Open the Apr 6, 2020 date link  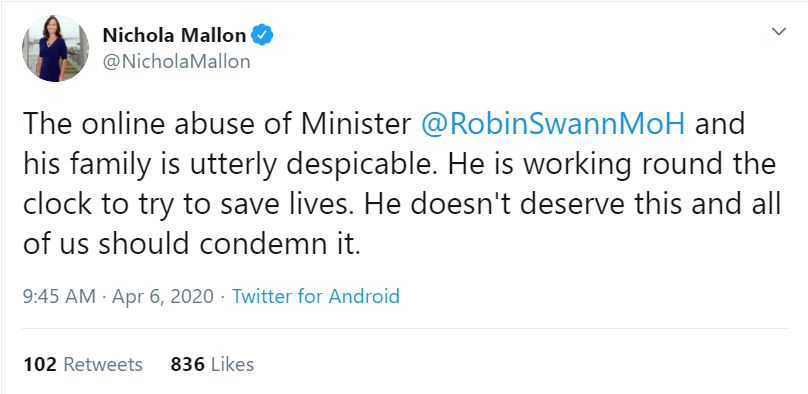[163, 296]
